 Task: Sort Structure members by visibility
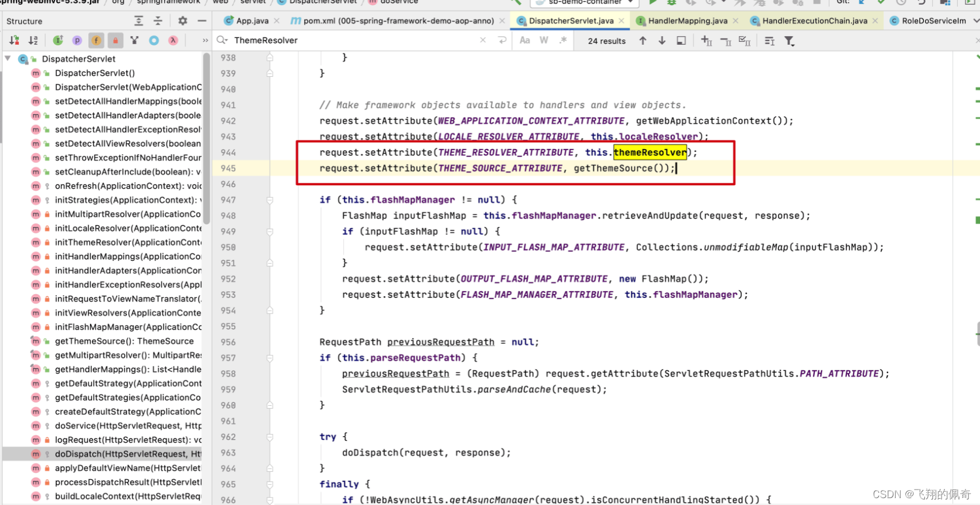(x=14, y=40)
